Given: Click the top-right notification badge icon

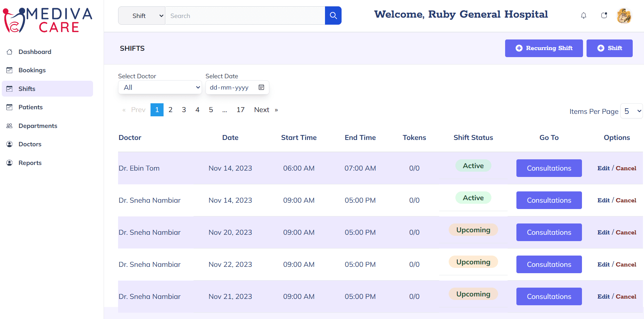Looking at the screenshot, I should [x=604, y=15].
